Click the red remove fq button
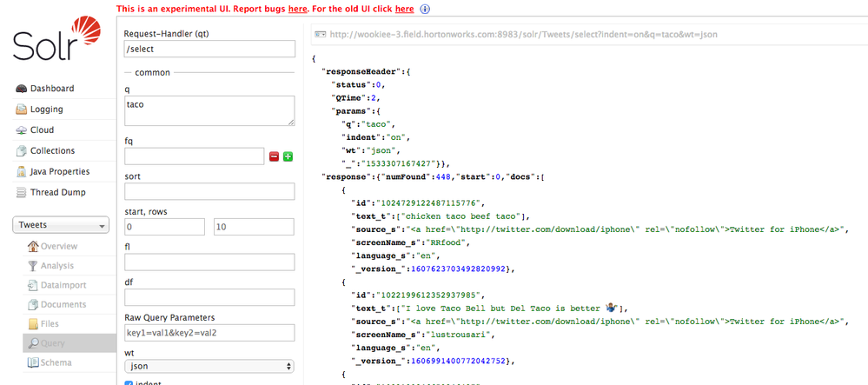This screenshot has width=868, height=385. pyautogui.click(x=274, y=156)
